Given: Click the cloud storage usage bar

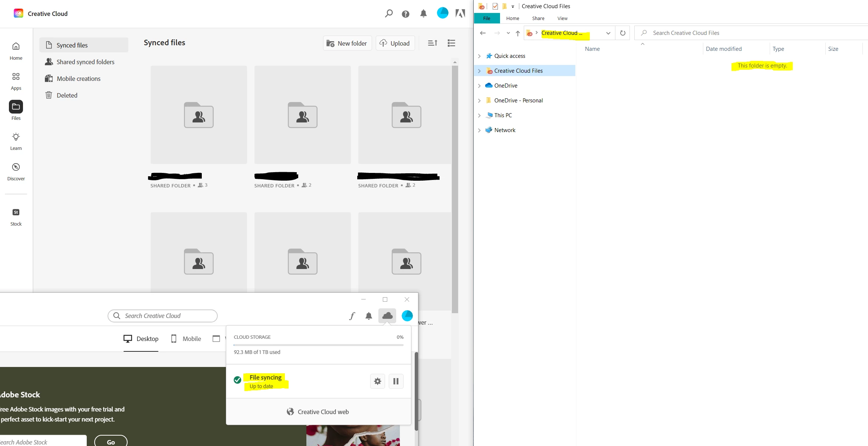Looking at the screenshot, I should (318, 345).
